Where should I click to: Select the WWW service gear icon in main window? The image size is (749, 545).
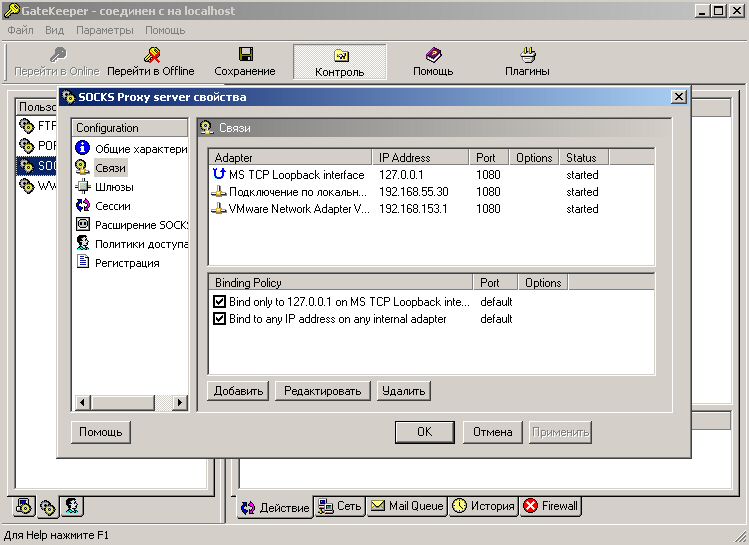(27, 186)
